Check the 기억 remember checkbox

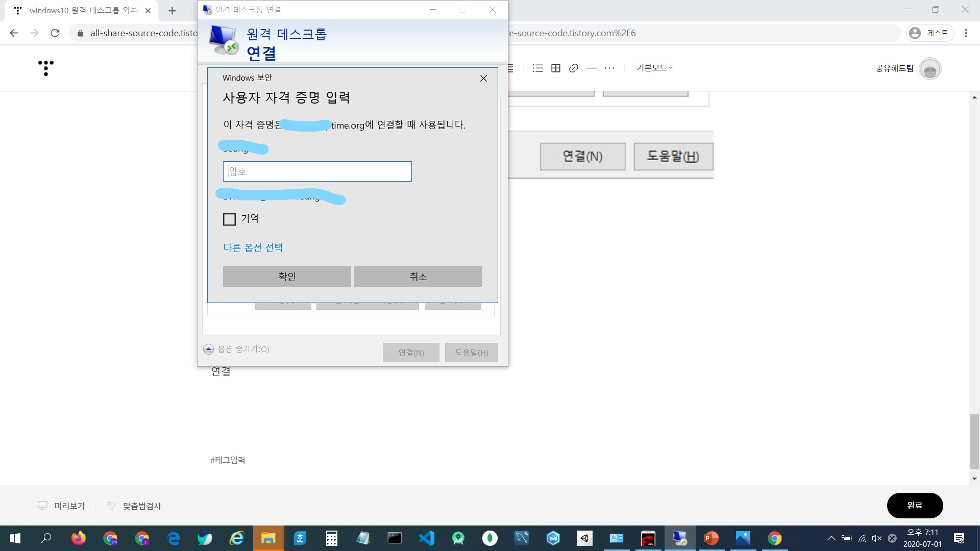tap(230, 219)
